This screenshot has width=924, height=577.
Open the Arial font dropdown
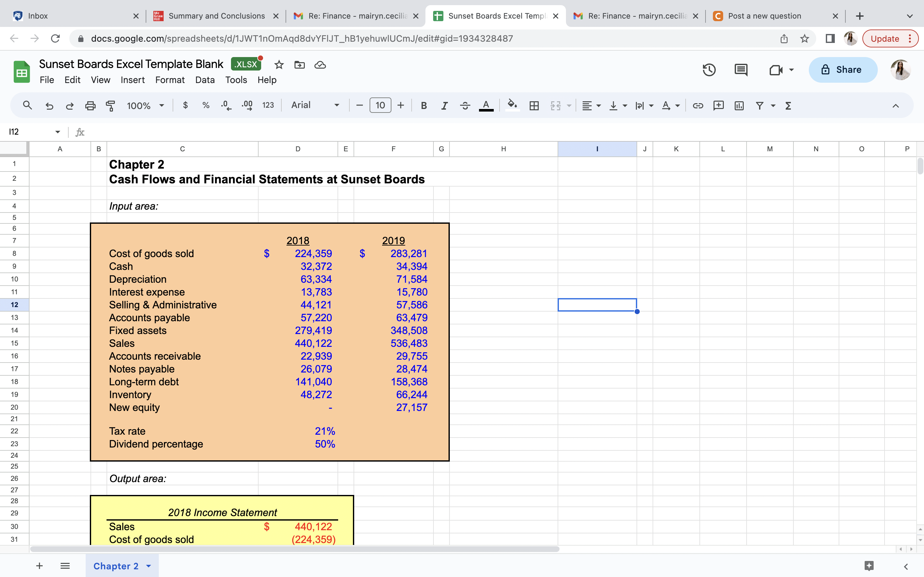coord(315,106)
